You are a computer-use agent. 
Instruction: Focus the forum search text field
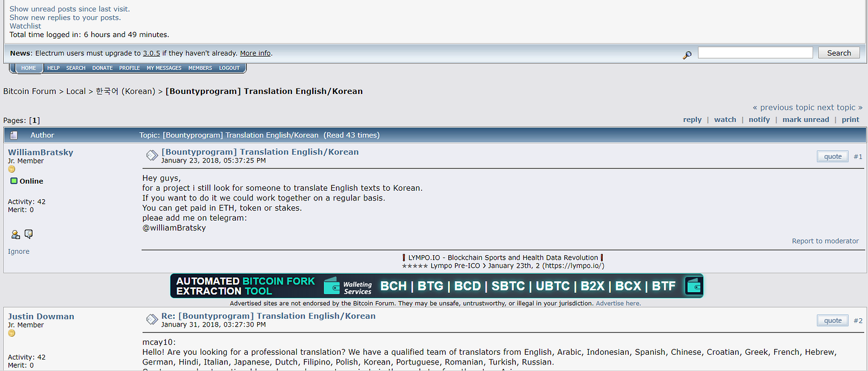[x=755, y=53]
